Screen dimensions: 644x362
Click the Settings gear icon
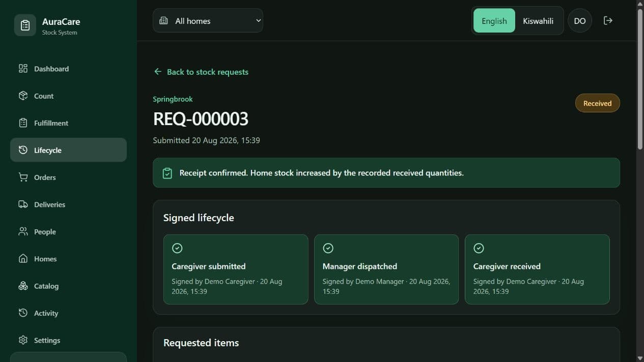[x=23, y=340]
